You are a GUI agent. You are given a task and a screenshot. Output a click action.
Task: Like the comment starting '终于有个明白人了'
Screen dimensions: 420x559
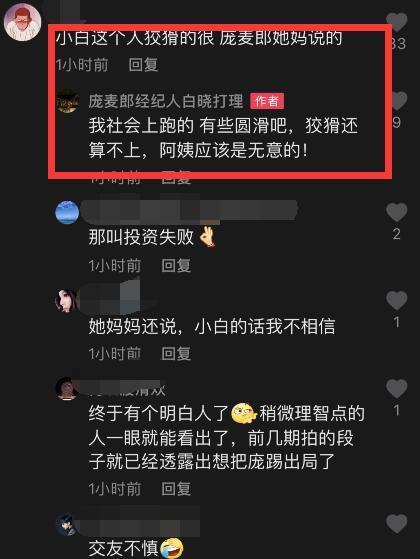[x=397, y=389]
